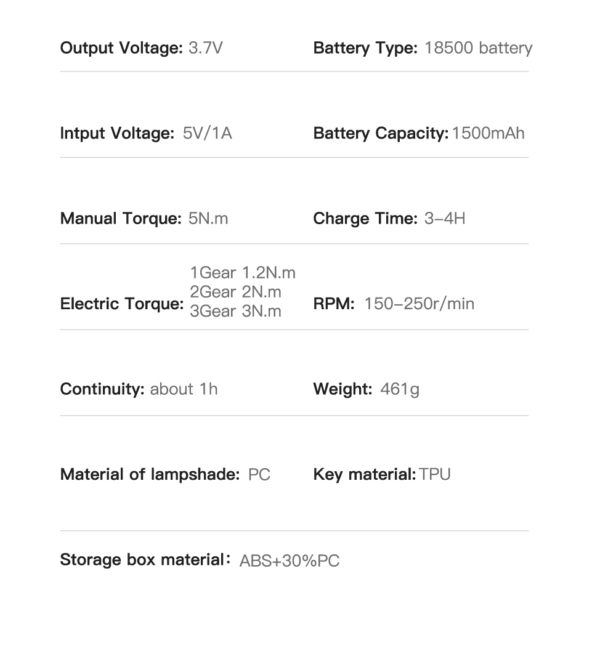
Task: Select the 18500 battery value text
Action: (478, 48)
